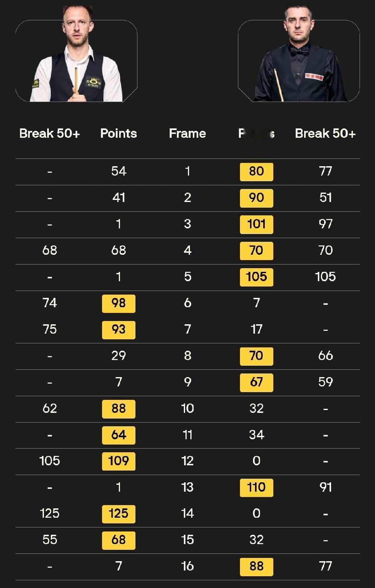The height and width of the screenshot is (588, 375).
Task: Select highlighted 125 points in frame 14
Action: click(x=118, y=514)
